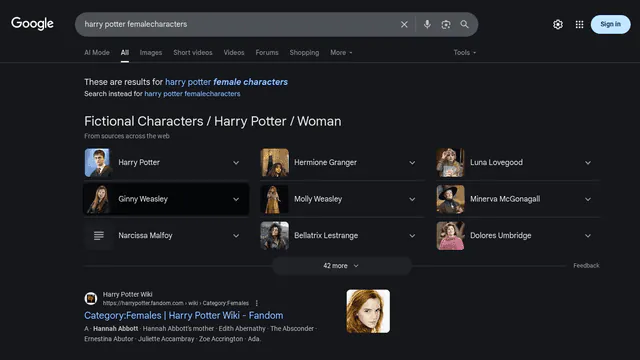640x360 pixels.
Task: Expand the Dolores Umbridge chevron
Action: [588, 236]
